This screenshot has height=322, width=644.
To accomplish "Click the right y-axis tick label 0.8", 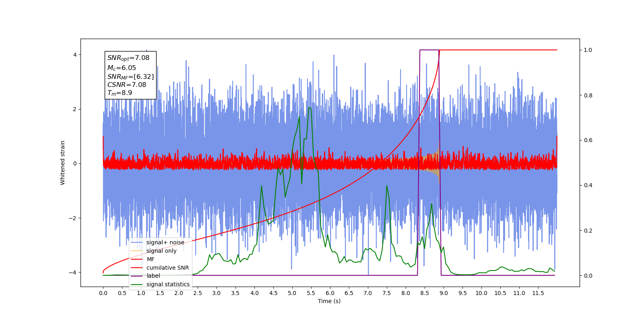I will coord(588,95).
